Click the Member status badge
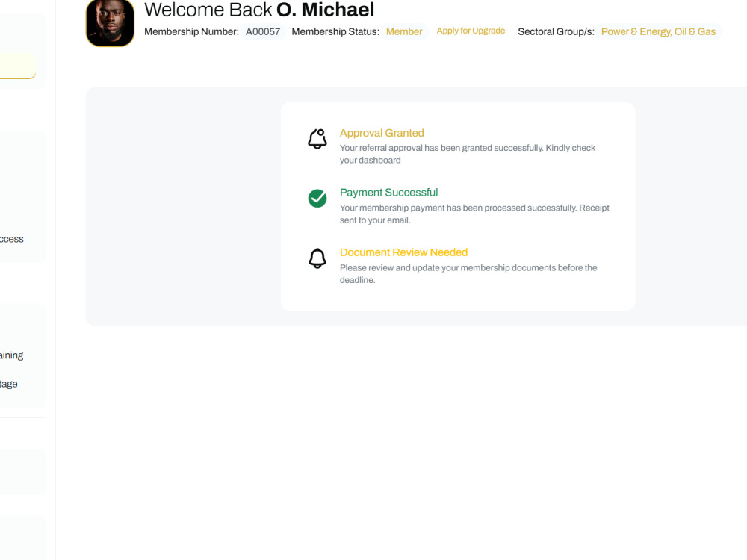This screenshot has width=747, height=560. (x=404, y=31)
